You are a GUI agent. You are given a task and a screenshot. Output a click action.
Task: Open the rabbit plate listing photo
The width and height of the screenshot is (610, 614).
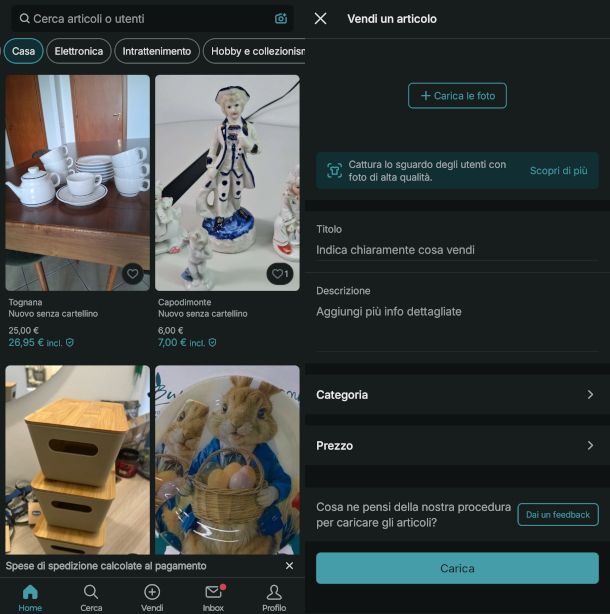(227, 460)
